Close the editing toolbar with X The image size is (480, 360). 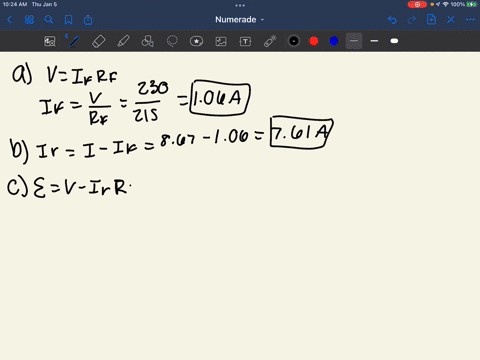(x=451, y=20)
